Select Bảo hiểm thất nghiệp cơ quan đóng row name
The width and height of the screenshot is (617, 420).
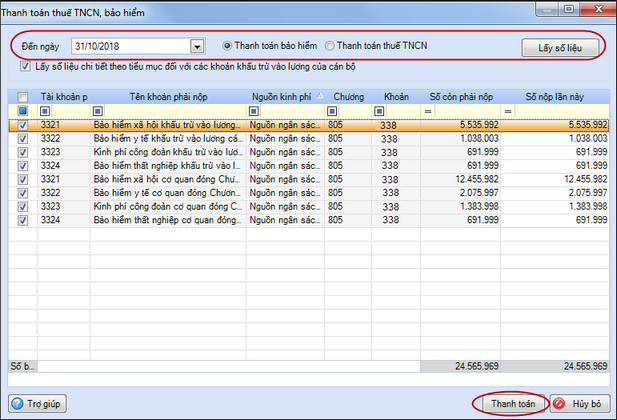click(168, 220)
